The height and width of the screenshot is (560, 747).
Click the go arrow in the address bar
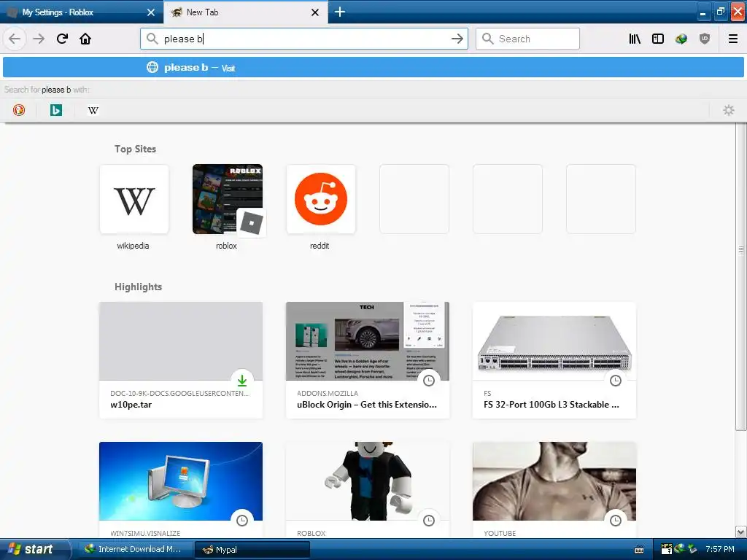pyautogui.click(x=457, y=39)
